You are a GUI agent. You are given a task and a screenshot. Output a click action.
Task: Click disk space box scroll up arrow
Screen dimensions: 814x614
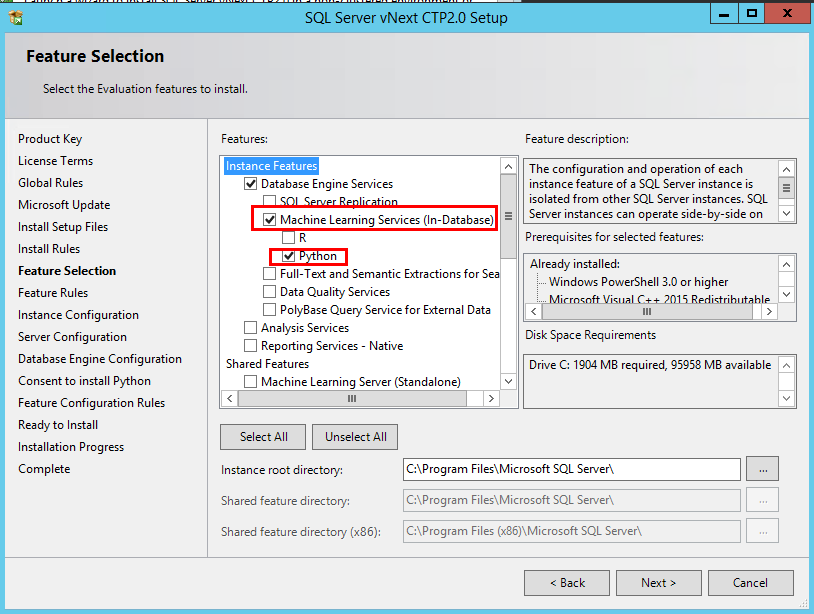point(786,365)
